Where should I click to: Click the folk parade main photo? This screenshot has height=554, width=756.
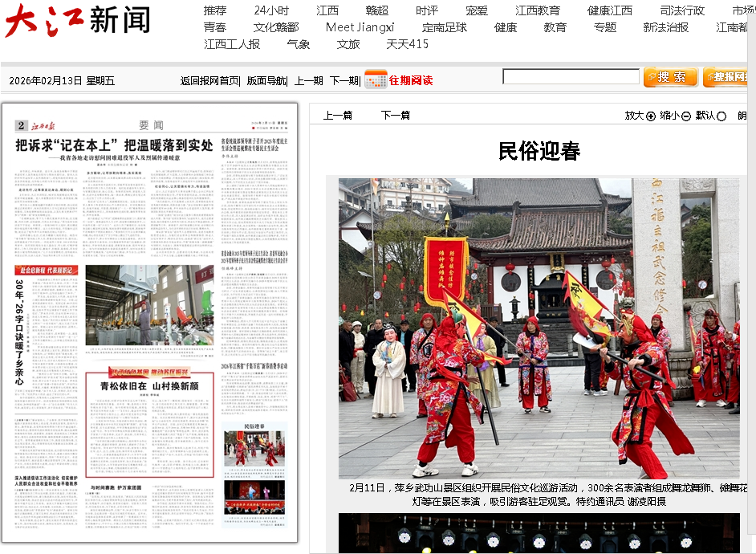[x=539, y=328]
